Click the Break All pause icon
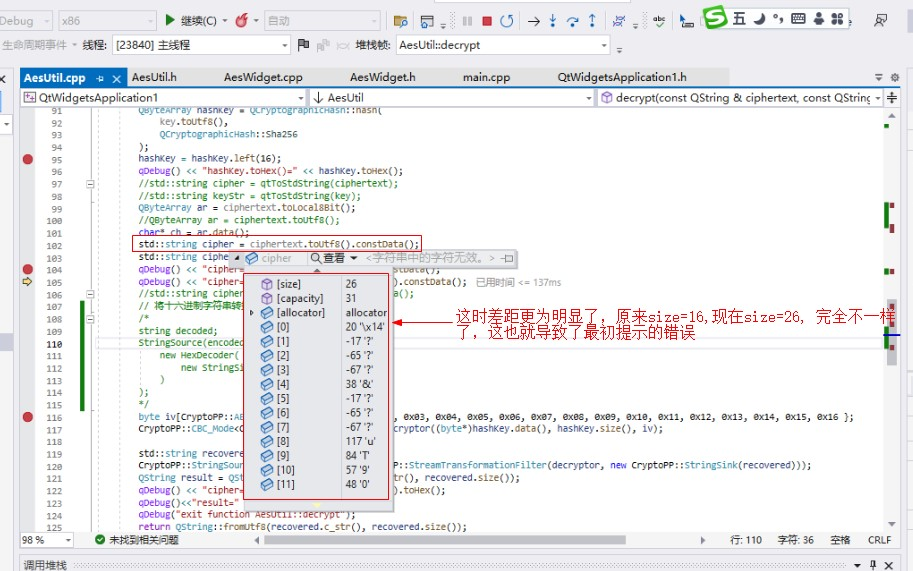The image size is (913, 571). [x=467, y=22]
